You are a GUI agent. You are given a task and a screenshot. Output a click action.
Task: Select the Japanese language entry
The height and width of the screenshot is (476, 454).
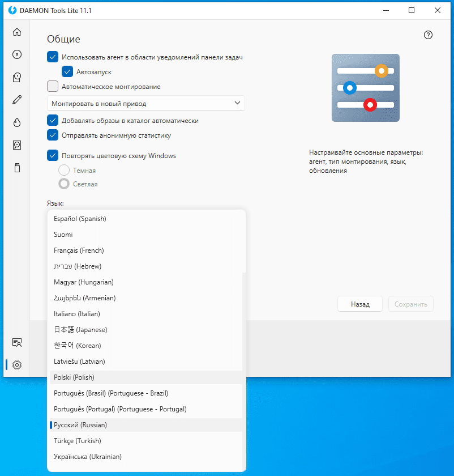click(146, 330)
